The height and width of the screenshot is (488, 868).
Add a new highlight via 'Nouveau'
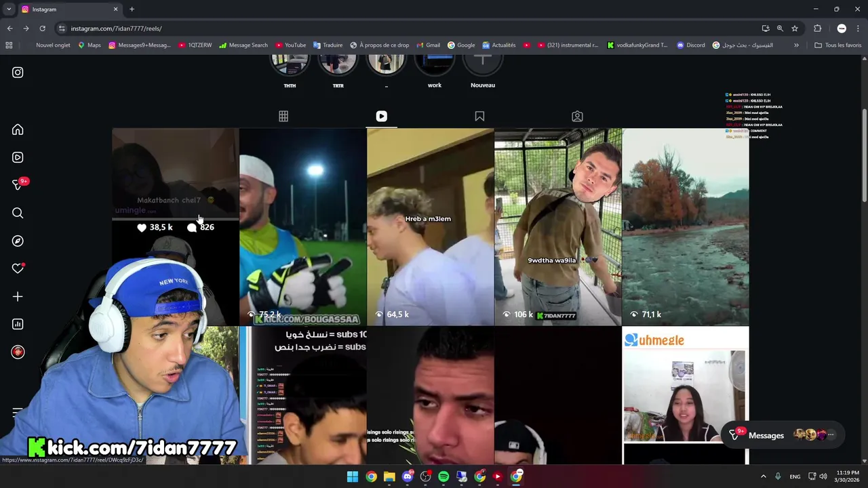483,69
